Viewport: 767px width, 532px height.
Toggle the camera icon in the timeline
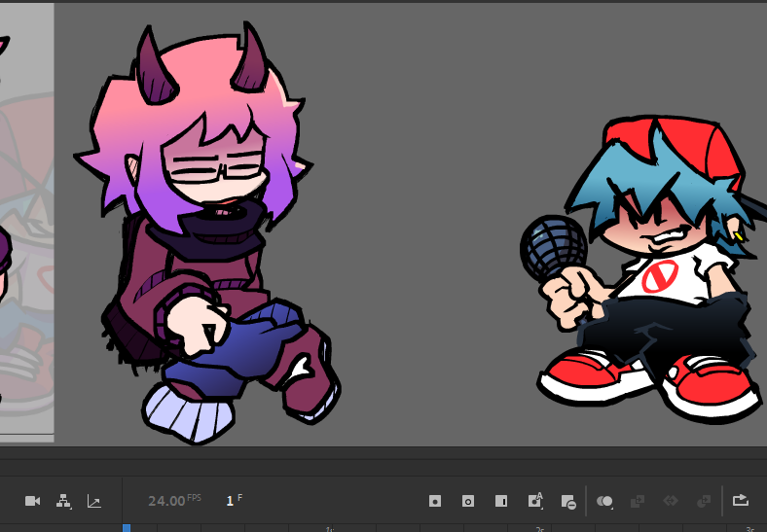[32, 501]
